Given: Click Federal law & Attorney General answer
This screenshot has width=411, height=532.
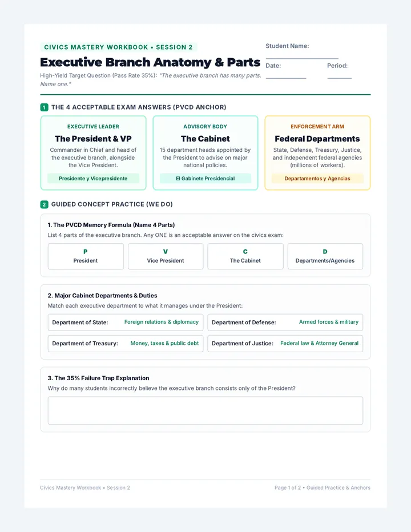Looking at the screenshot, I should (319, 344).
